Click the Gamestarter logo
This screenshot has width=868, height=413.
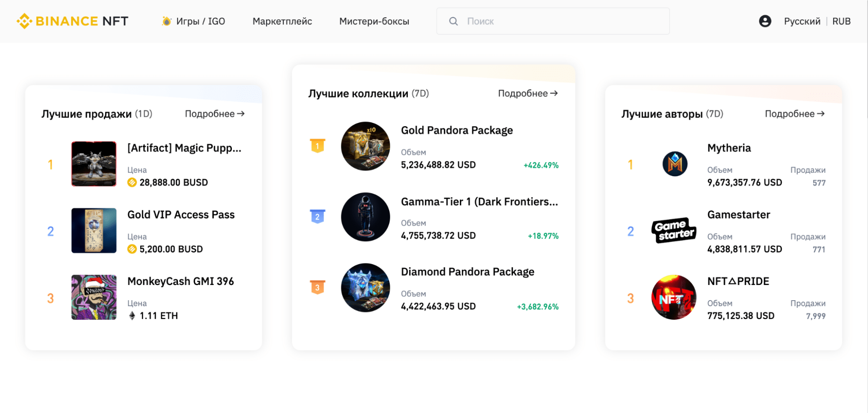click(673, 230)
